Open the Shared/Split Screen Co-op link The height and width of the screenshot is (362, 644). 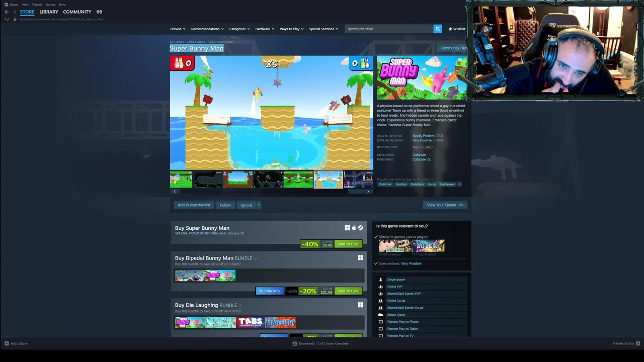(405, 308)
